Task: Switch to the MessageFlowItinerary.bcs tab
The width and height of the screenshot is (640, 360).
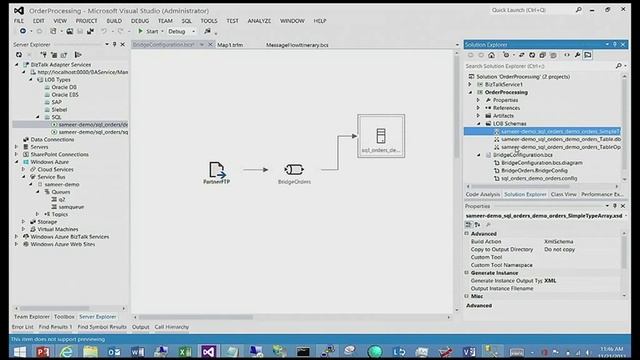Action: (x=297, y=45)
